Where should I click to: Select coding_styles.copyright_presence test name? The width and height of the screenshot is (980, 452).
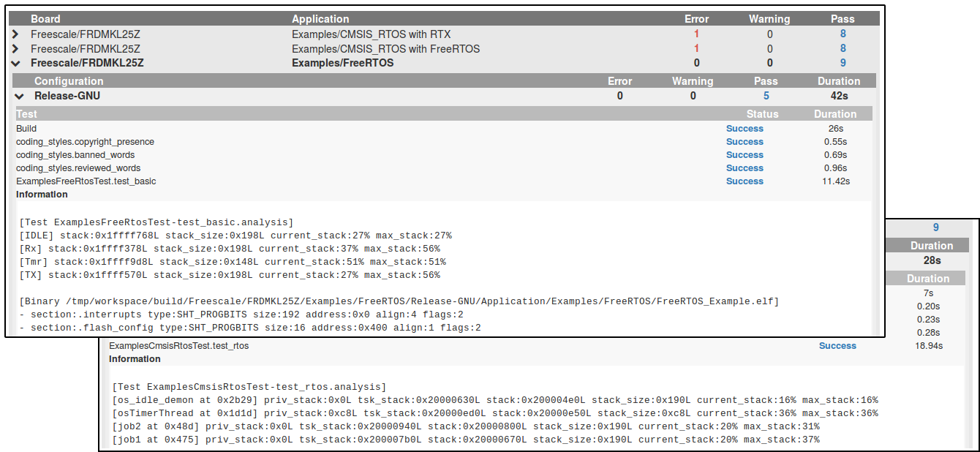[85, 142]
